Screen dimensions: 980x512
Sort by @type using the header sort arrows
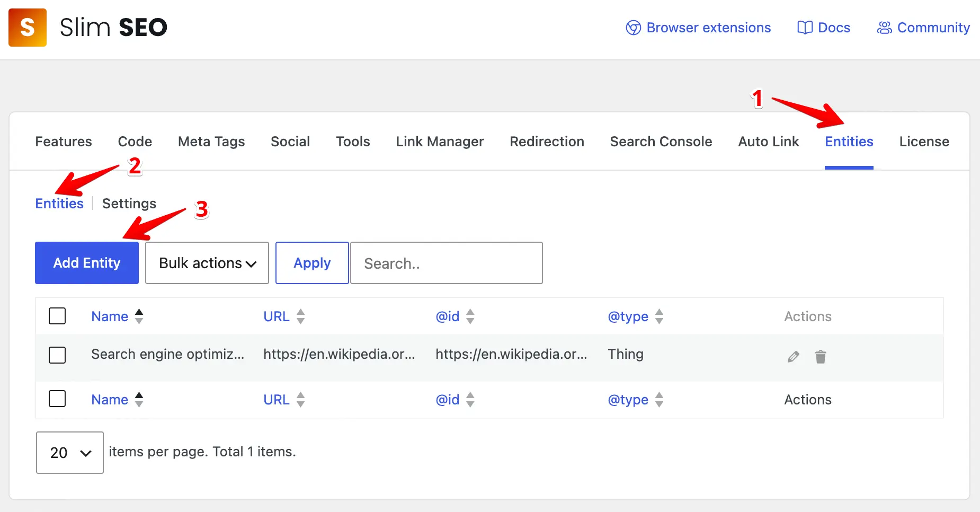[660, 316]
